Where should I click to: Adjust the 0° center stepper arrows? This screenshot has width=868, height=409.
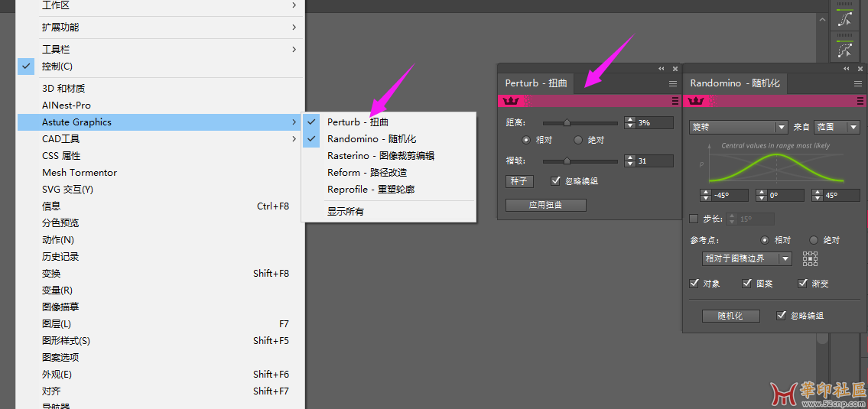761,196
